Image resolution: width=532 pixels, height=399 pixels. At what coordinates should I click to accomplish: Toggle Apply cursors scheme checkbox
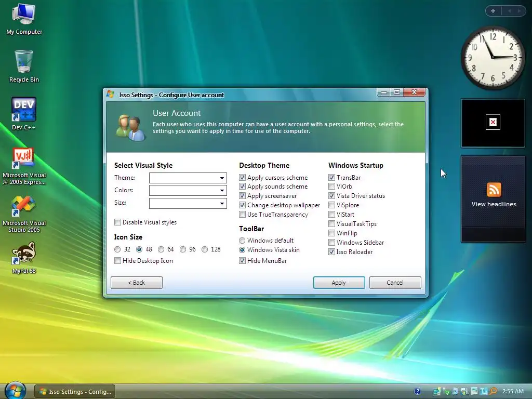(242, 178)
